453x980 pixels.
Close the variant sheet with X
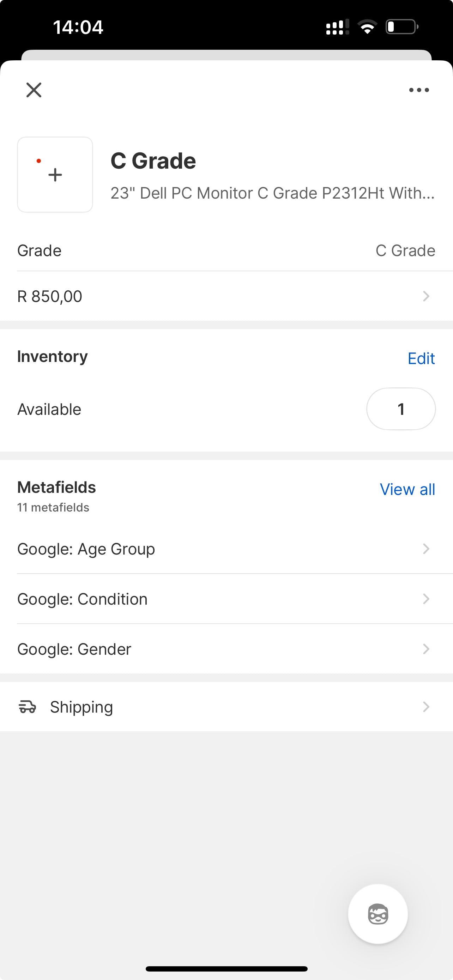click(34, 90)
